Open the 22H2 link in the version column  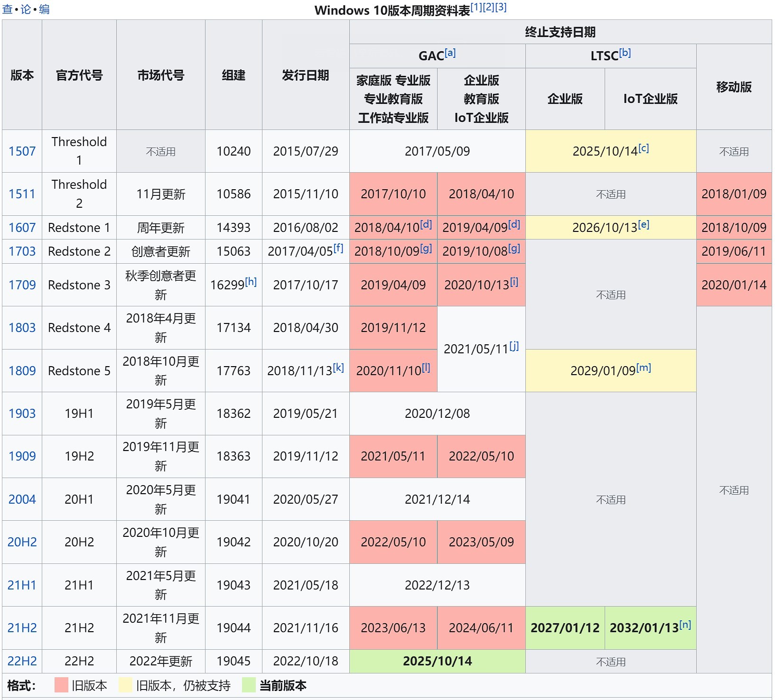point(22,661)
